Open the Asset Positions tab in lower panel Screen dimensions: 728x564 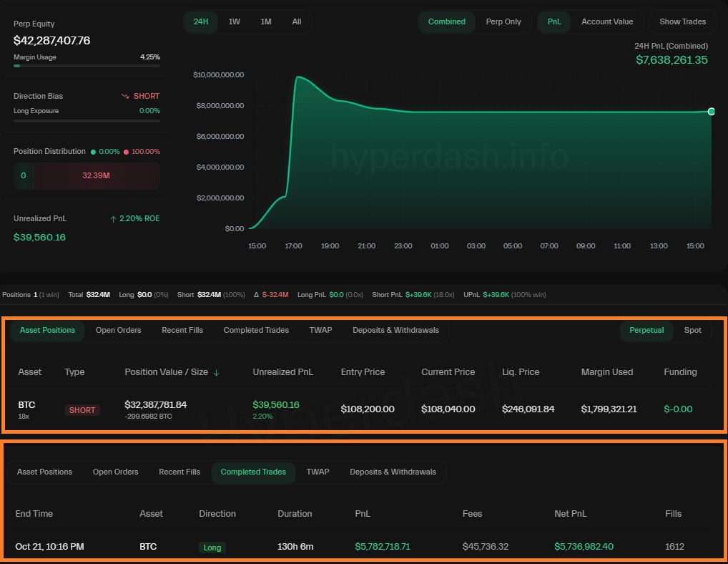pos(44,472)
